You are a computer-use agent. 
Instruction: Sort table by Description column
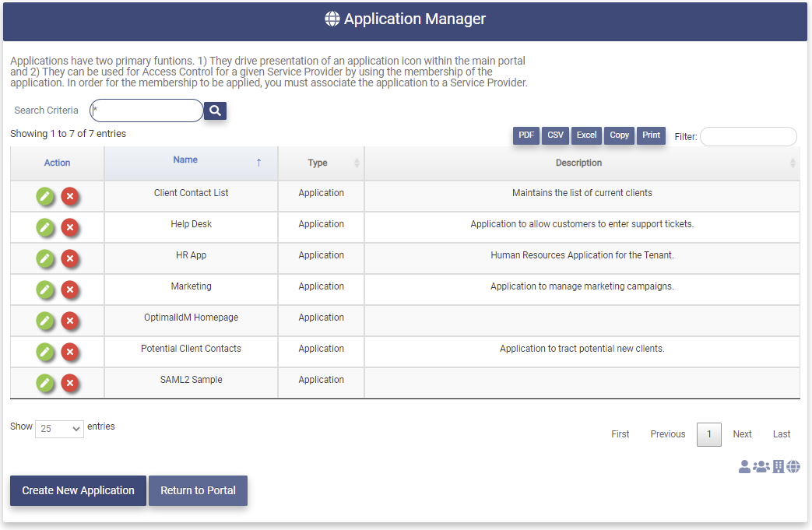pos(582,163)
